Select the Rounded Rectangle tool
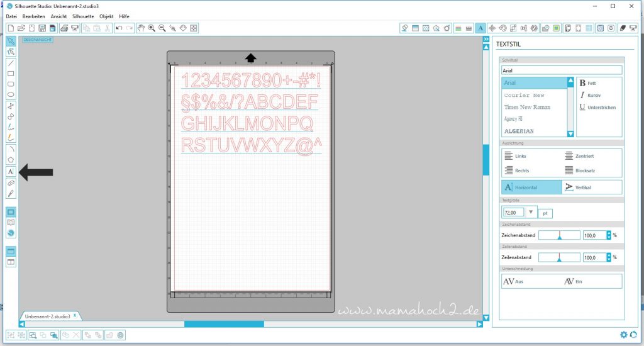Viewport: 644px width, 346px height. pos(11,84)
